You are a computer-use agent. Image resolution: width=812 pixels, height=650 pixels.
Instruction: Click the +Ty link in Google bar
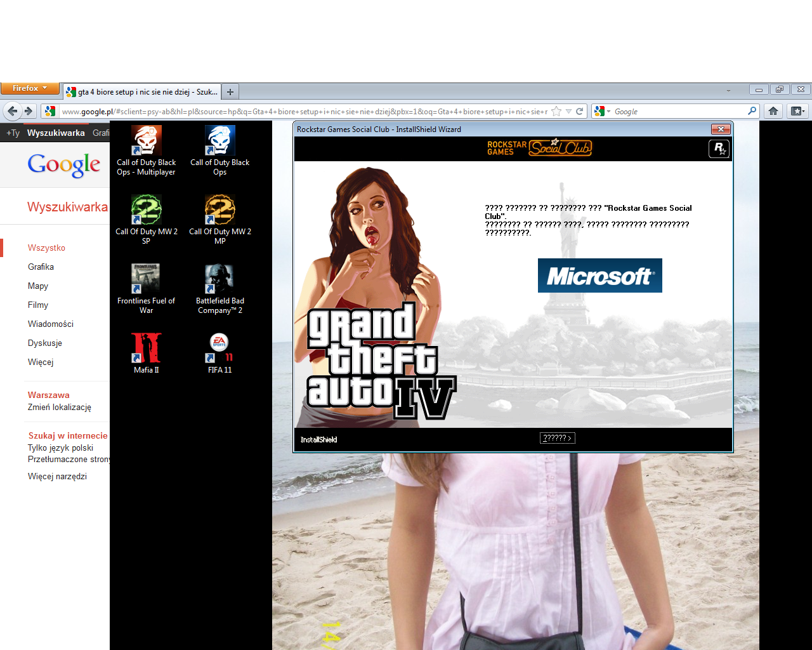point(13,133)
